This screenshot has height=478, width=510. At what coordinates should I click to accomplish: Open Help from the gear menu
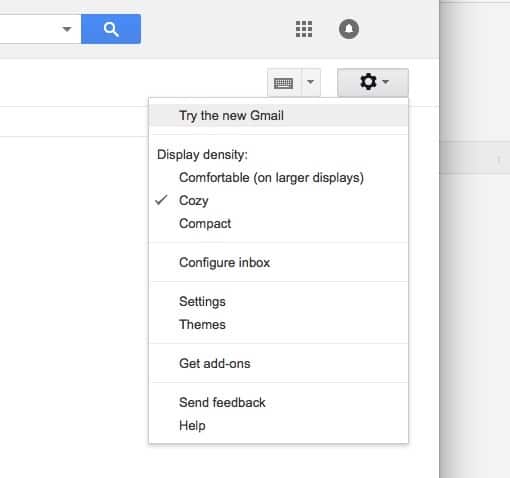279,426
